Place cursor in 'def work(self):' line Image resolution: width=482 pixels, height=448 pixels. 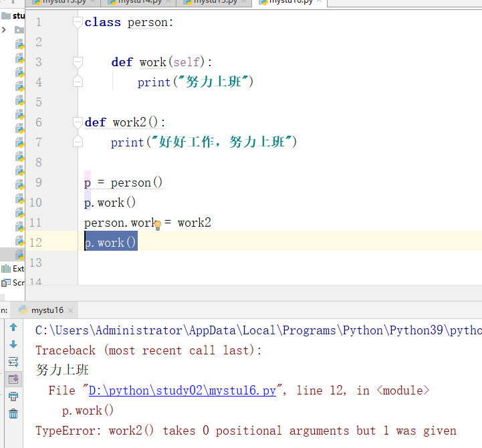click(x=161, y=62)
